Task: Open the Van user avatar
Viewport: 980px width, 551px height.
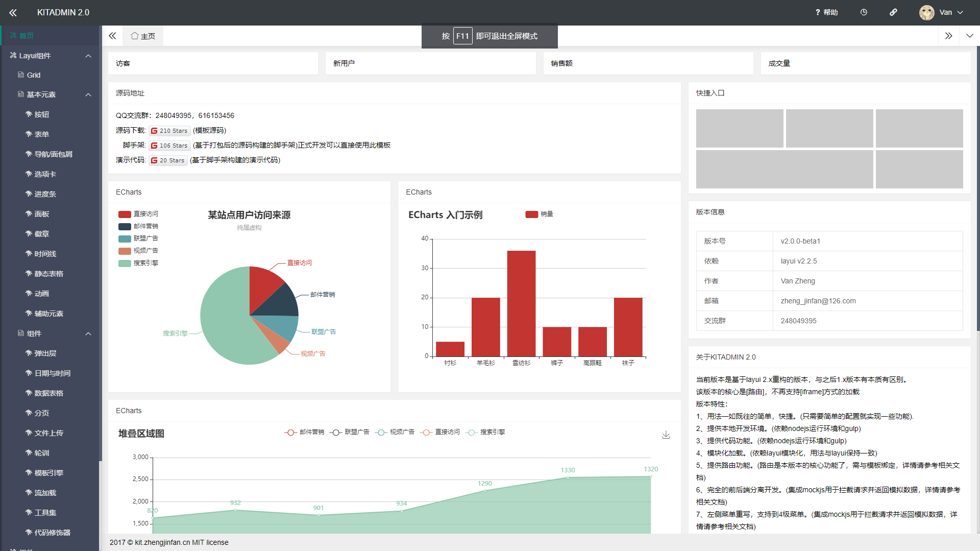Action: tap(926, 12)
